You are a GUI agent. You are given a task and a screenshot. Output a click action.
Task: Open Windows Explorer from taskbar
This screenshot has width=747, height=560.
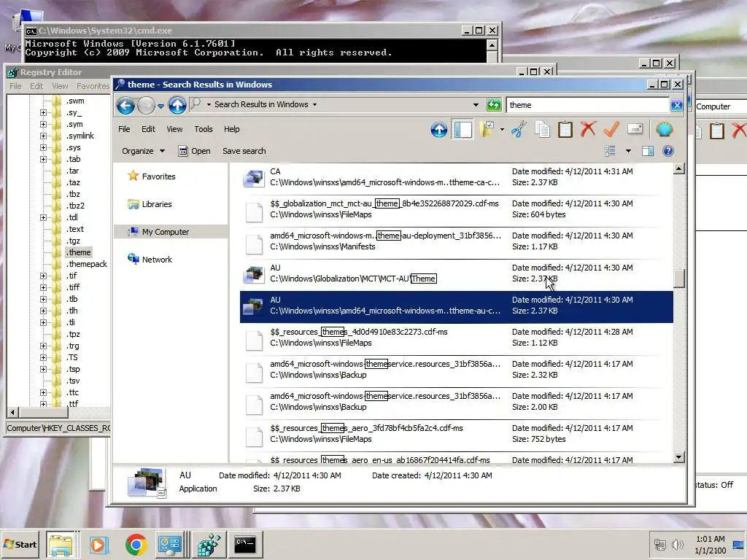[61, 544]
